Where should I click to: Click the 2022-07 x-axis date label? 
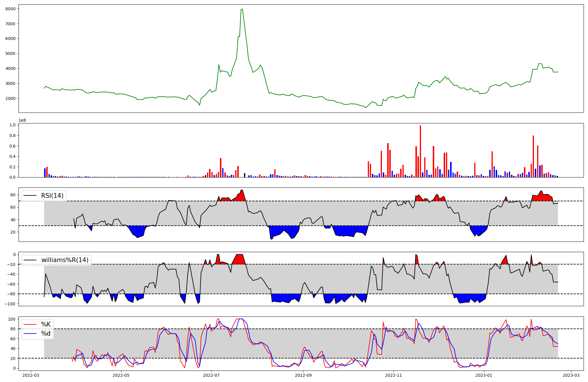(211, 375)
